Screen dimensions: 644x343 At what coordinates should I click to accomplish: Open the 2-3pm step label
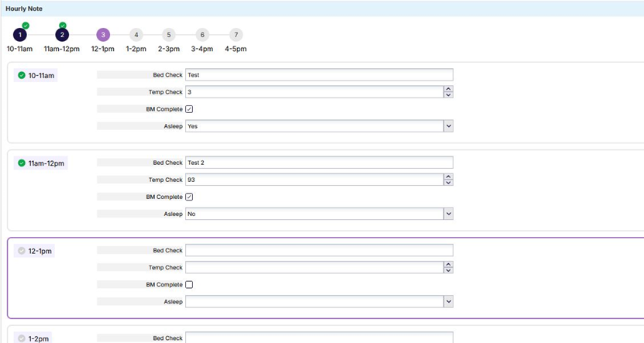pyautogui.click(x=169, y=49)
